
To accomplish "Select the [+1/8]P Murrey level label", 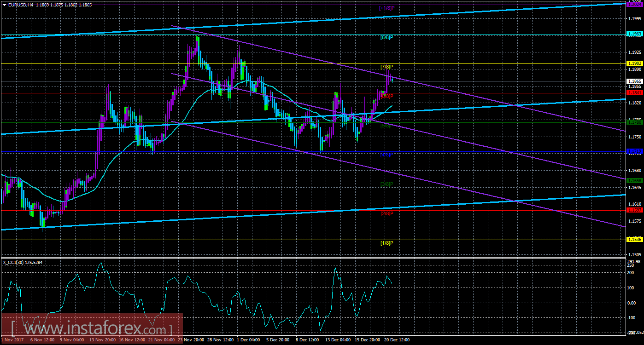I will tap(386, 8).
